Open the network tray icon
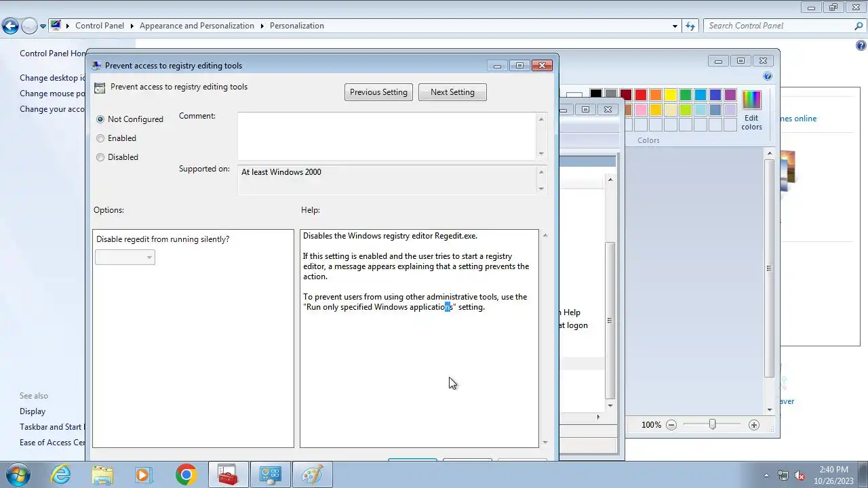 pyautogui.click(x=783, y=475)
